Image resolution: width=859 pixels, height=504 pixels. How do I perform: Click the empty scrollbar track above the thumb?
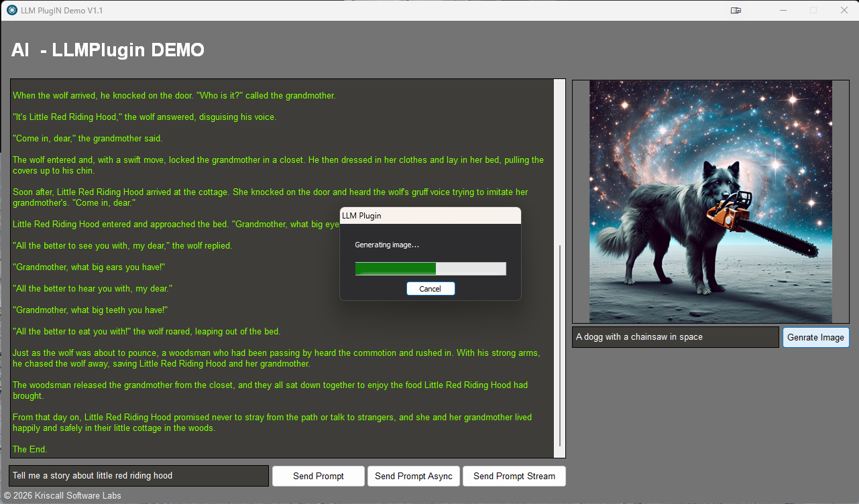click(559, 161)
